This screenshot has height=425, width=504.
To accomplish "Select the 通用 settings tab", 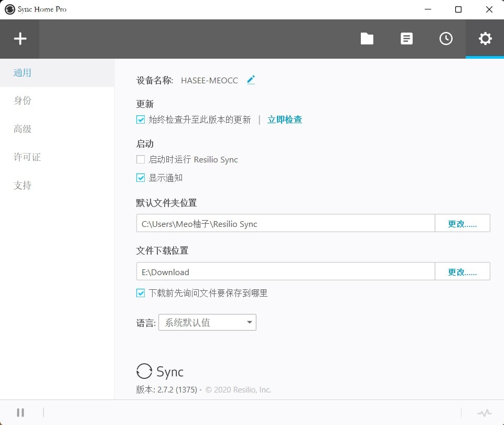I will pos(57,73).
